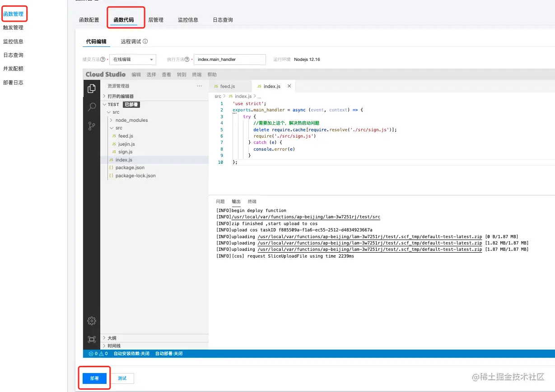Click the 执行方法 input with index.main_handler
Screen dimensions: 555x392
click(x=229, y=59)
